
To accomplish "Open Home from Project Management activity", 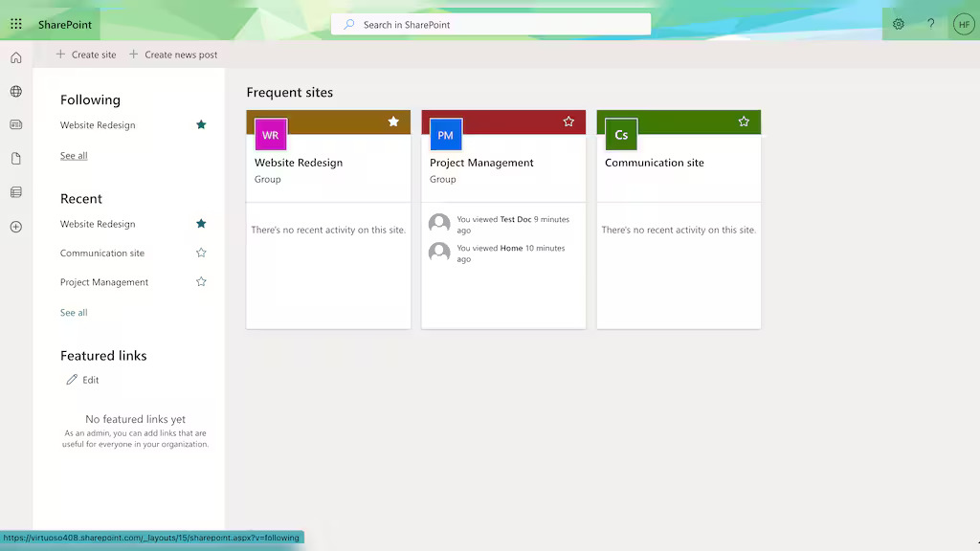I will point(511,248).
